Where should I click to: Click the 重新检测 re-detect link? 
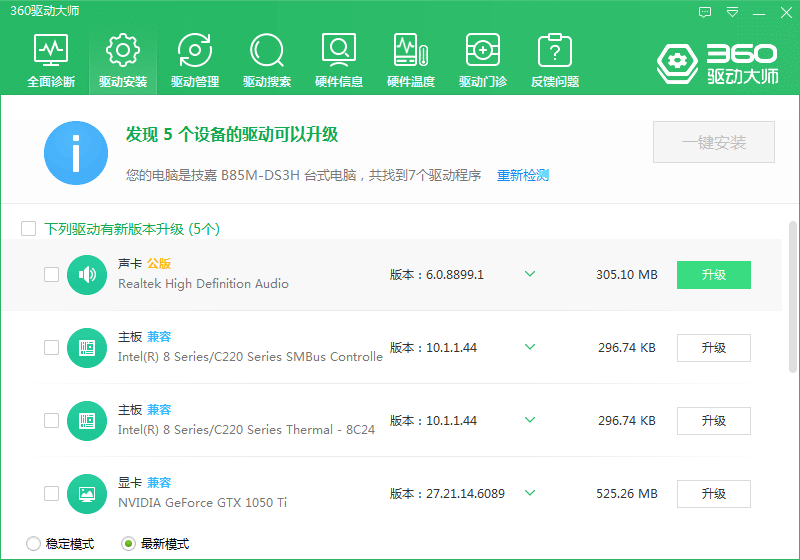523,175
